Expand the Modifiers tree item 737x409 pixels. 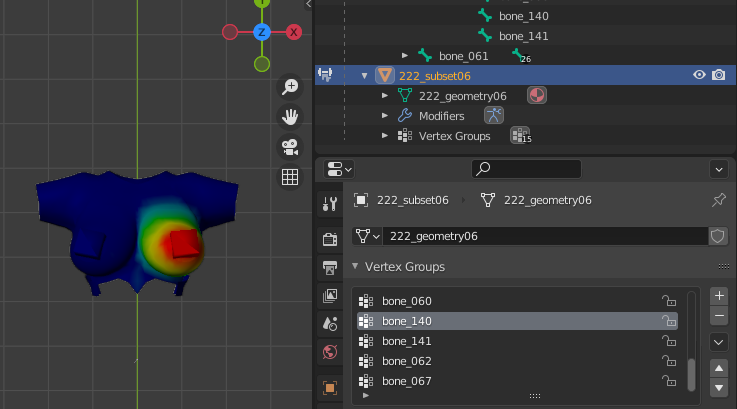coord(385,115)
